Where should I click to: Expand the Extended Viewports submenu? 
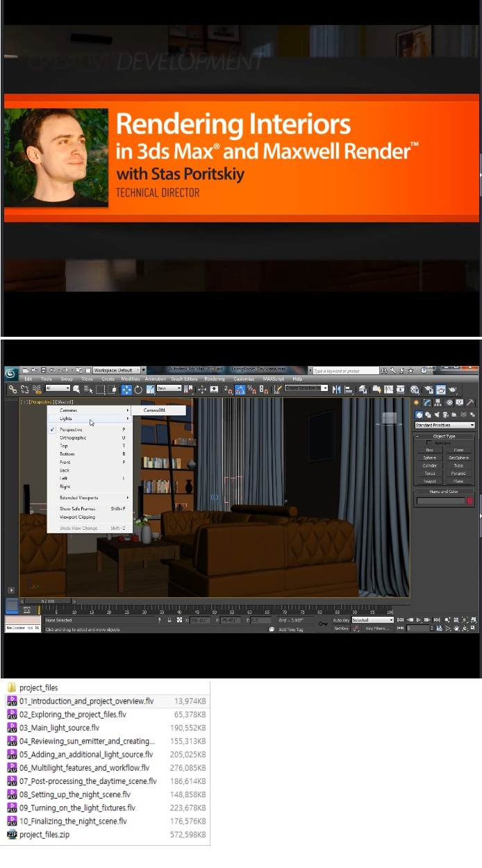(88, 497)
